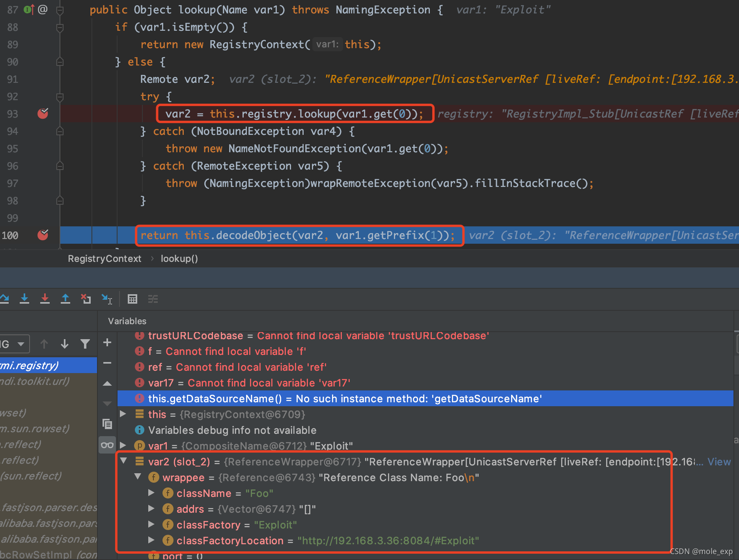Screen dimensions: 739x560
Task: Expand the addrs Vector field
Action: point(151,508)
